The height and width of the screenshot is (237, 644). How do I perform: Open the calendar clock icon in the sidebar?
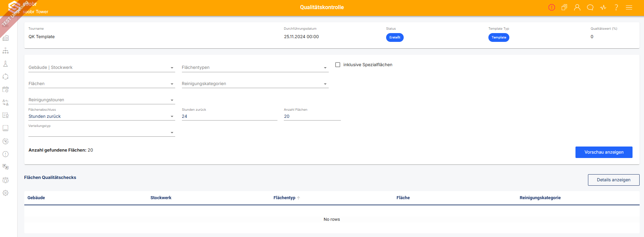coord(5,89)
